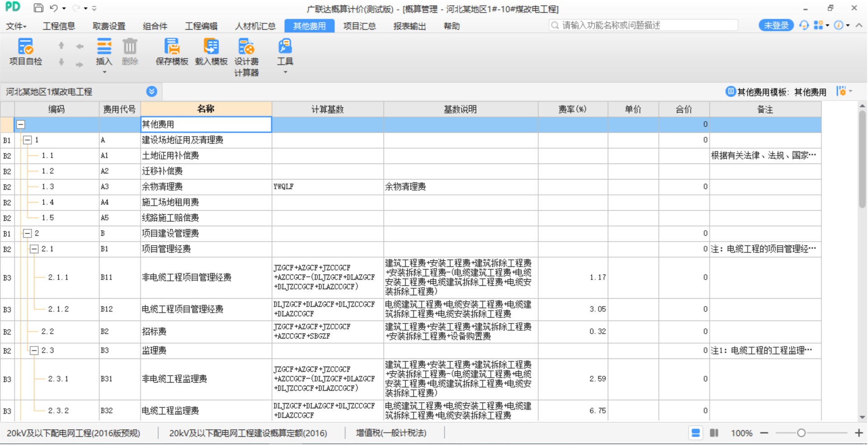Click the function search input field

pyautogui.click(x=644, y=25)
